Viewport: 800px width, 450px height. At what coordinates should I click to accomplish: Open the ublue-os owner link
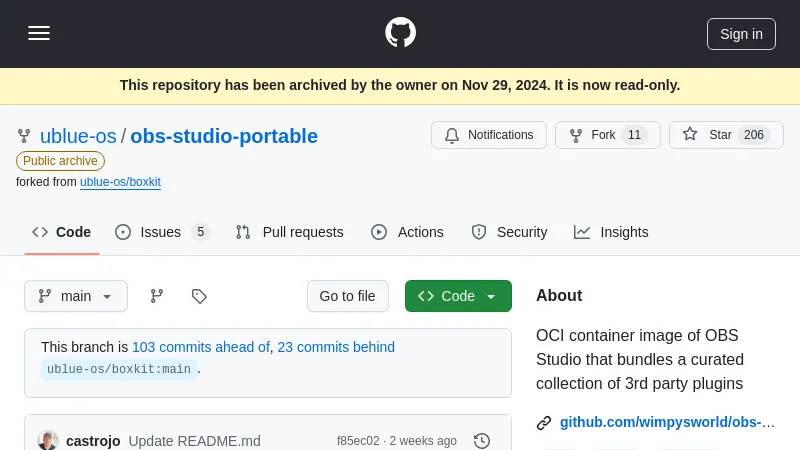point(78,136)
